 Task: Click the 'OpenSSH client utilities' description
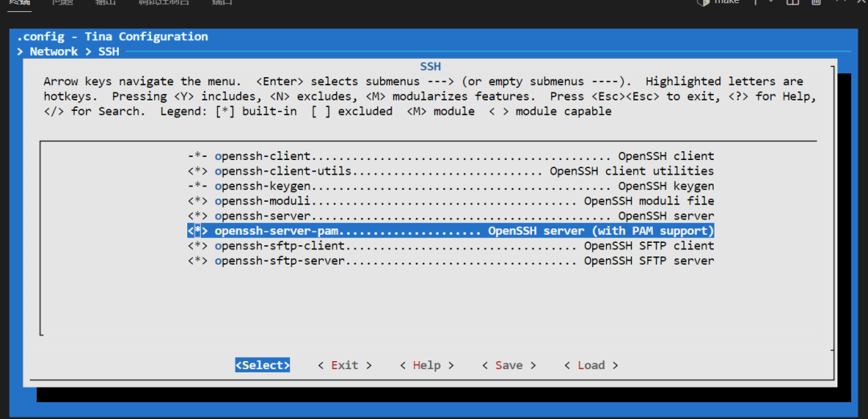(632, 170)
